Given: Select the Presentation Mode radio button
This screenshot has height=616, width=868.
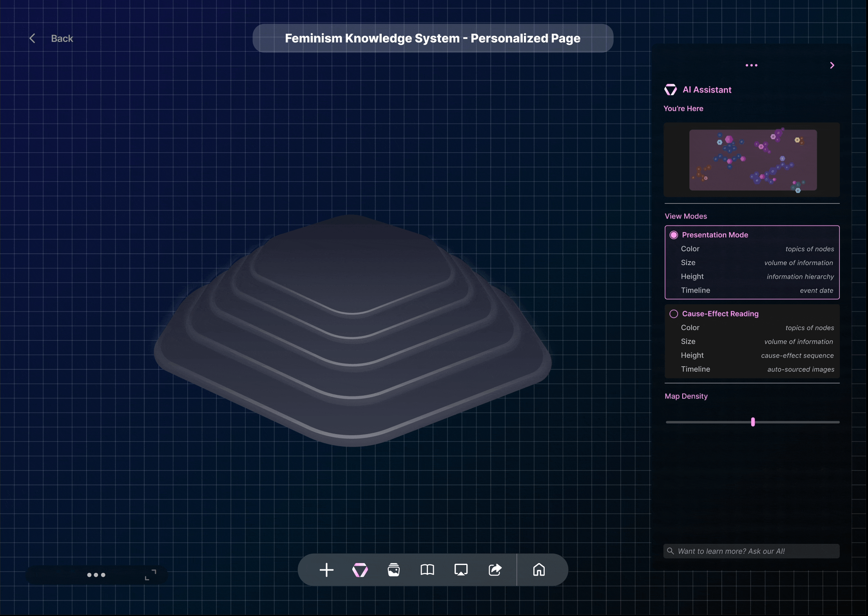Looking at the screenshot, I should coord(674,234).
